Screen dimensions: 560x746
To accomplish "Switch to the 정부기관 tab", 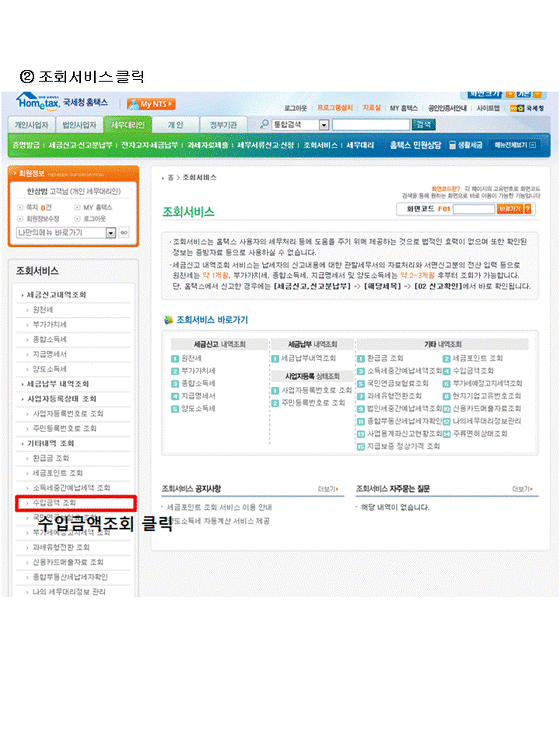I will coord(224,125).
